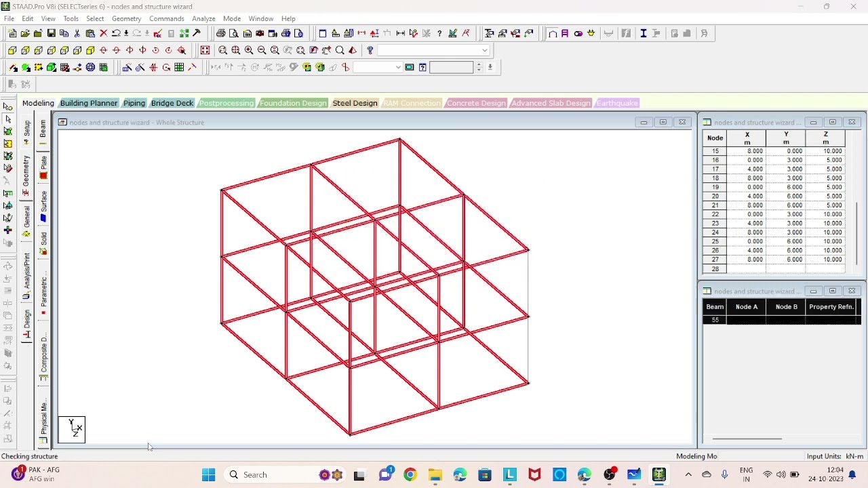The height and width of the screenshot is (488, 868).
Task: Select the vertical Analysis/Print page tab
Action: [26, 276]
